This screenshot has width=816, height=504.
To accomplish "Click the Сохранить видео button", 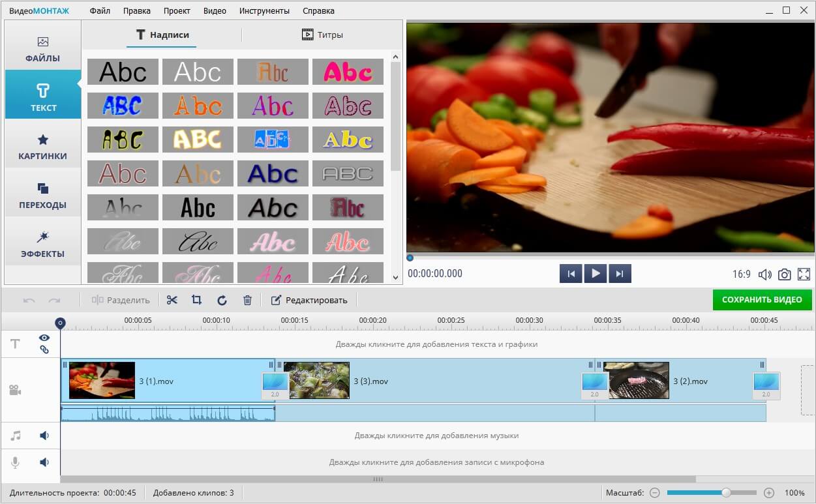I will pos(762,299).
